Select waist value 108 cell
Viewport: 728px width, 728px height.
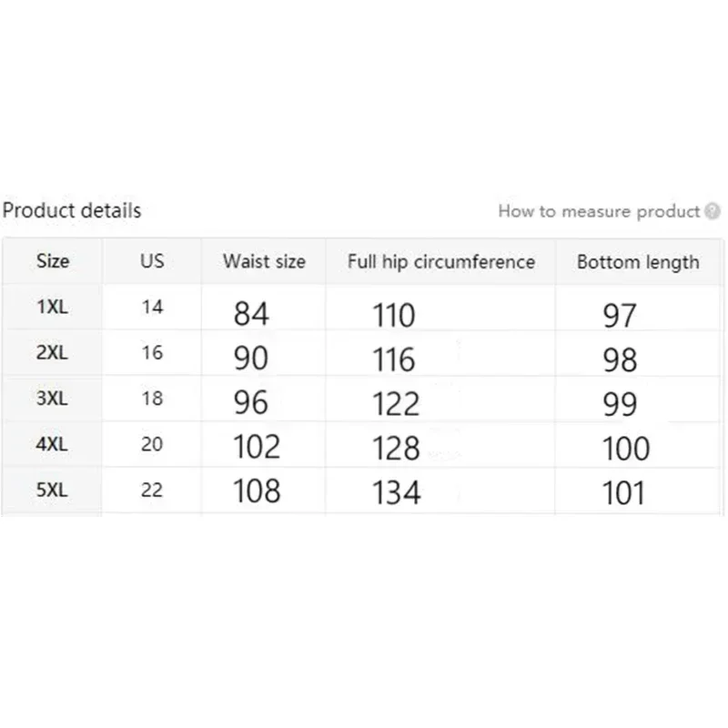click(257, 491)
